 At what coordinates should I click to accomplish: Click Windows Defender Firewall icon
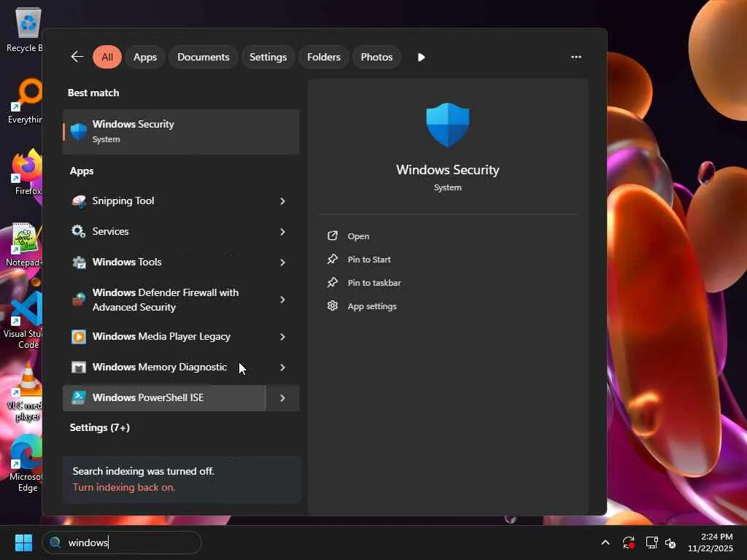pyautogui.click(x=79, y=300)
